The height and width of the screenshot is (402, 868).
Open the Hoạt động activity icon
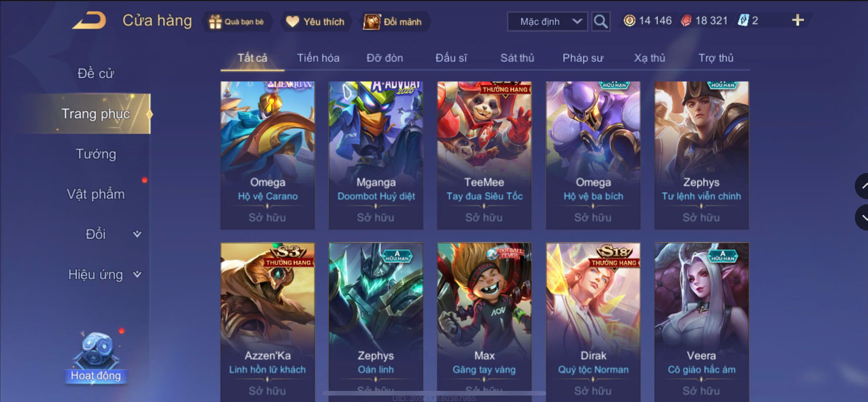pyautogui.click(x=96, y=358)
